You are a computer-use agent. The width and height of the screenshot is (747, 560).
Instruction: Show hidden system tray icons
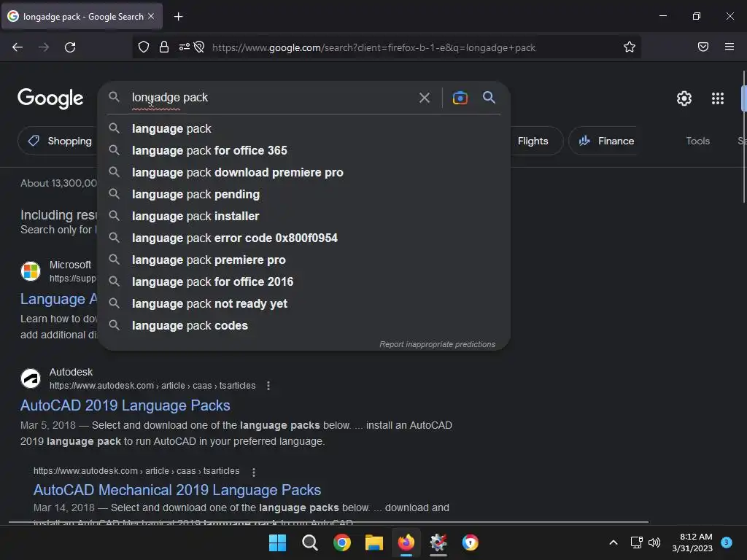[614, 542]
